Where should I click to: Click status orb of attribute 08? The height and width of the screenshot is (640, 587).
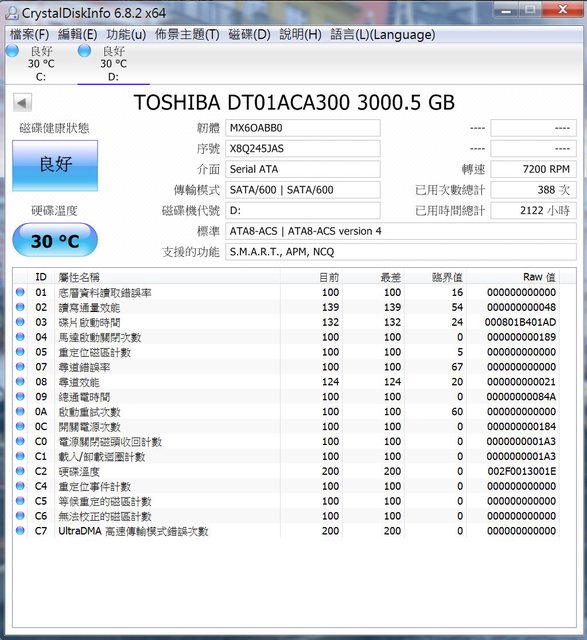point(20,382)
